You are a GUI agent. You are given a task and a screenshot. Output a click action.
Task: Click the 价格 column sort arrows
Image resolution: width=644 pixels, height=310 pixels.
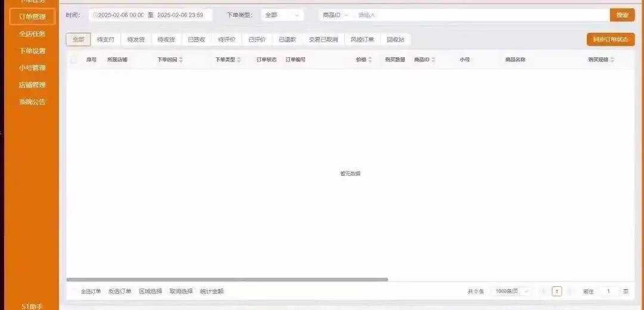(x=370, y=60)
